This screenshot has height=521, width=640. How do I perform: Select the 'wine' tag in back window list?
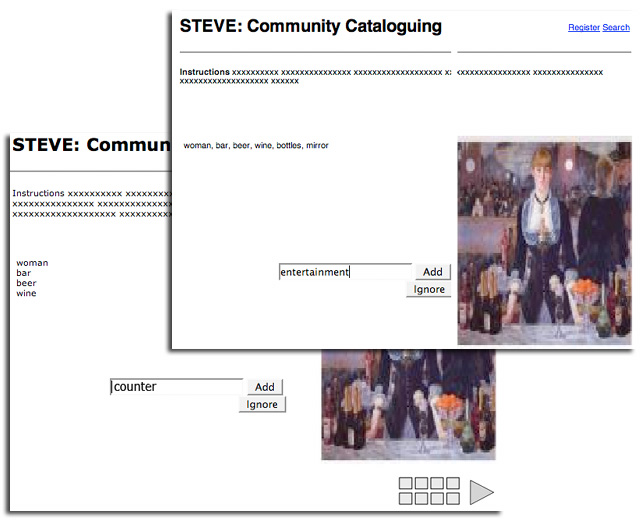point(26,293)
